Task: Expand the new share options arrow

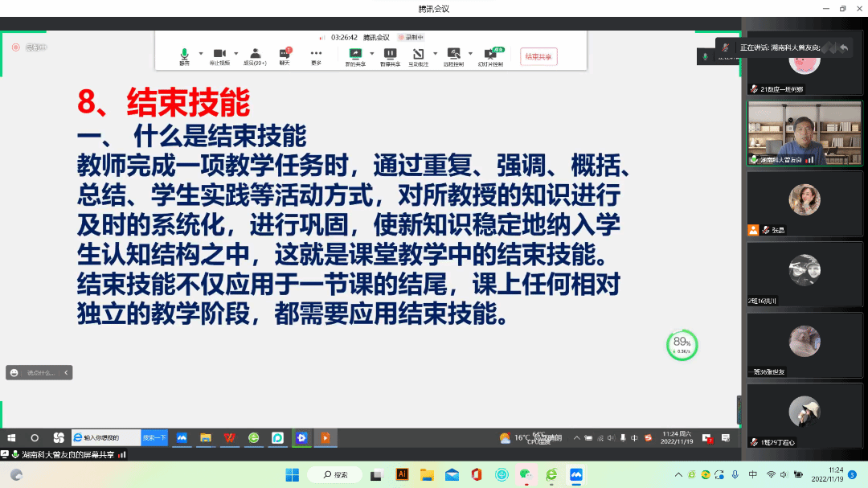Action: (371, 54)
